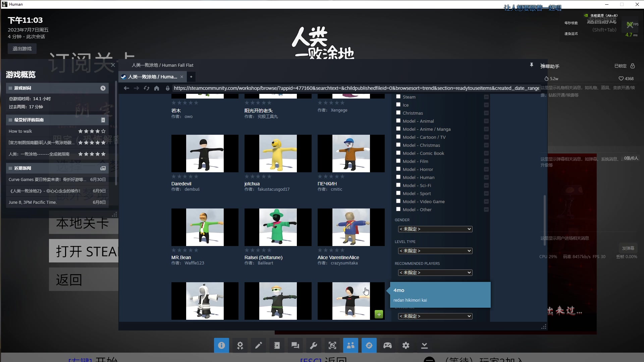Check the Model - Animal checkbox
The height and width of the screenshot is (362, 644).
pyautogui.click(x=398, y=121)
